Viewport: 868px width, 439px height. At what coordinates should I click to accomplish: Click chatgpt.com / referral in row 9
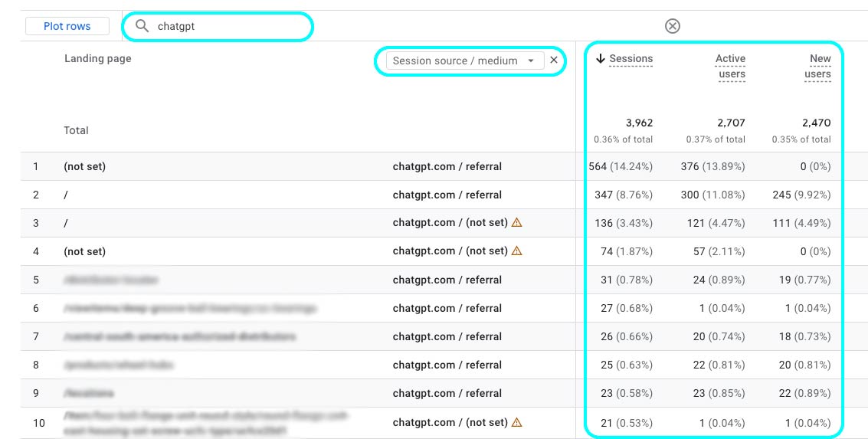(x=447, y=393)
